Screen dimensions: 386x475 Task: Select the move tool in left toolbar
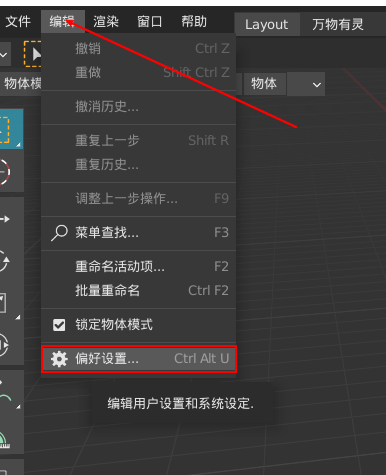pyautogui.click(x=11, y=219)
